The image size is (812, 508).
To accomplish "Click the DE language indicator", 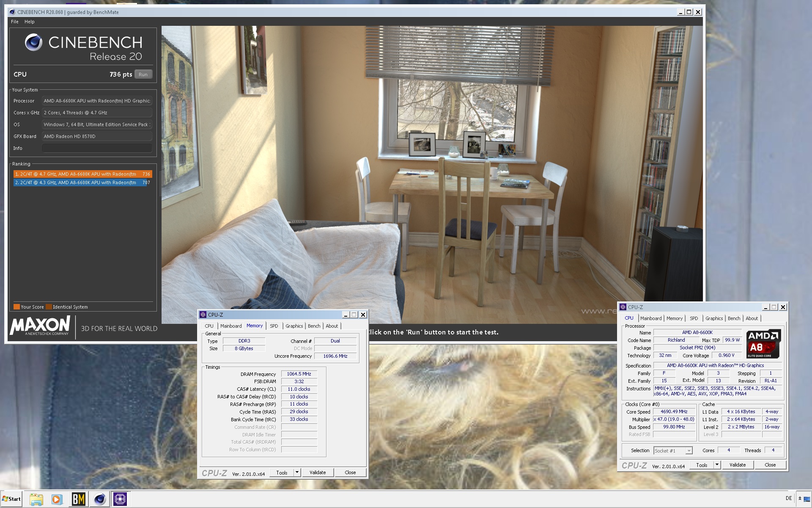I will click(x=789, y=498).
